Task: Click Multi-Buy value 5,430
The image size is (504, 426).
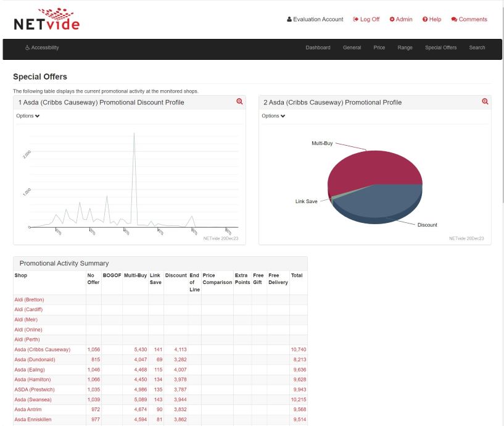Action: 141,349
